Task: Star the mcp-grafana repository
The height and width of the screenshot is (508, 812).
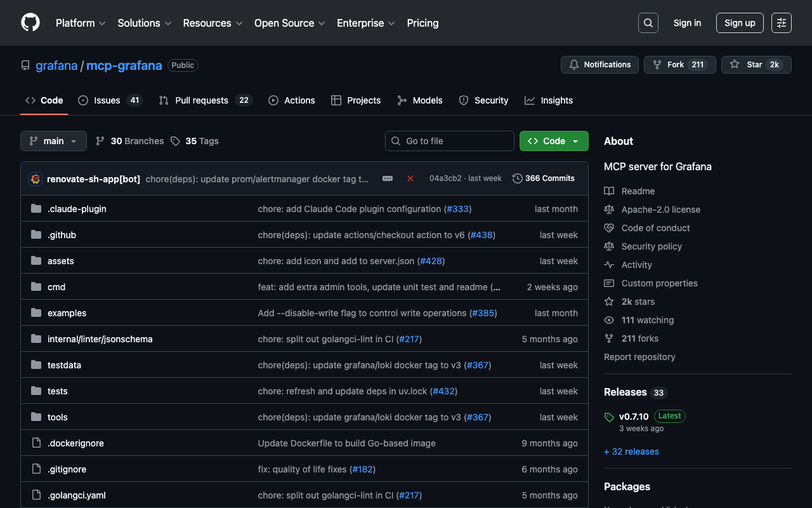Action: 756,65
